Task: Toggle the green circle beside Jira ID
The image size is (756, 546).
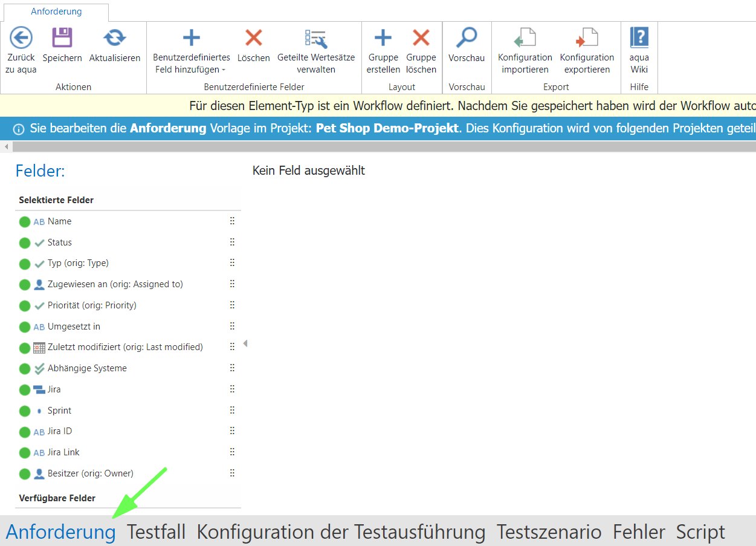Action: tap(25, 432)
